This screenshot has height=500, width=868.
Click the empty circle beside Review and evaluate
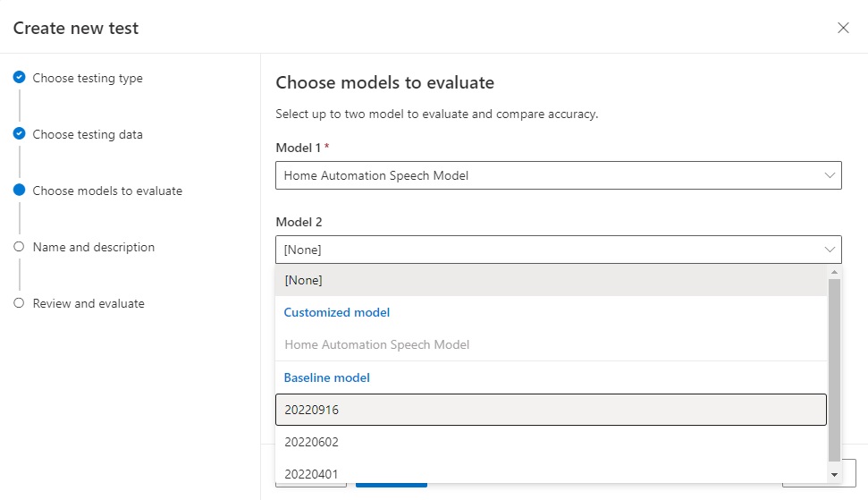(x=19, y=303)
